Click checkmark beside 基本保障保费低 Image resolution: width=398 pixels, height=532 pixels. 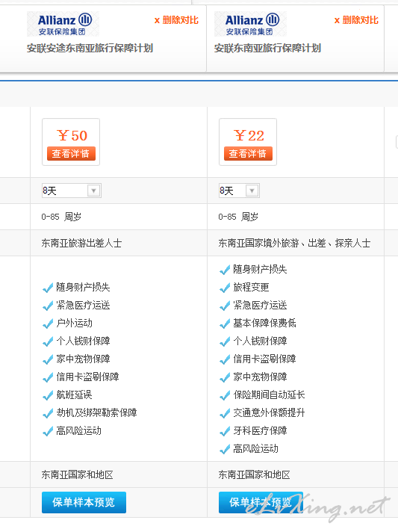(x=225, y=324)
